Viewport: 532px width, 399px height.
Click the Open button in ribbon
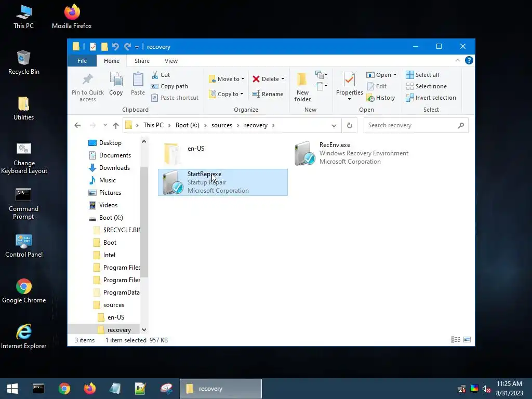coord(379,75)
